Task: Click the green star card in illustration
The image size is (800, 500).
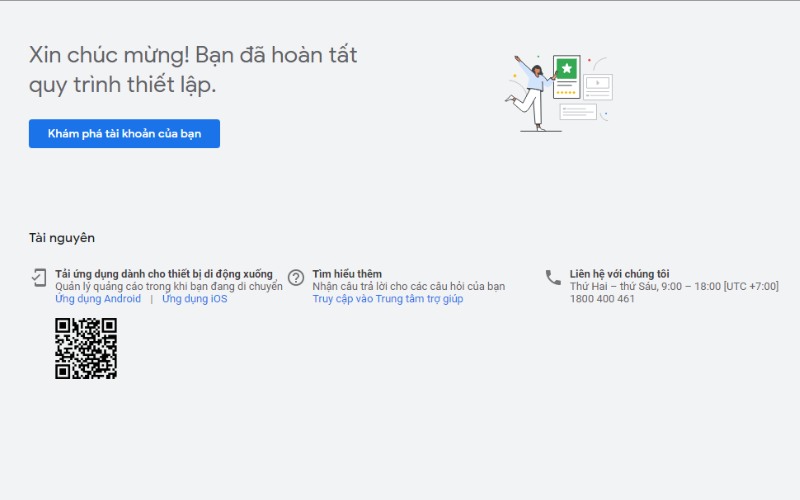Action: [567, 71]
